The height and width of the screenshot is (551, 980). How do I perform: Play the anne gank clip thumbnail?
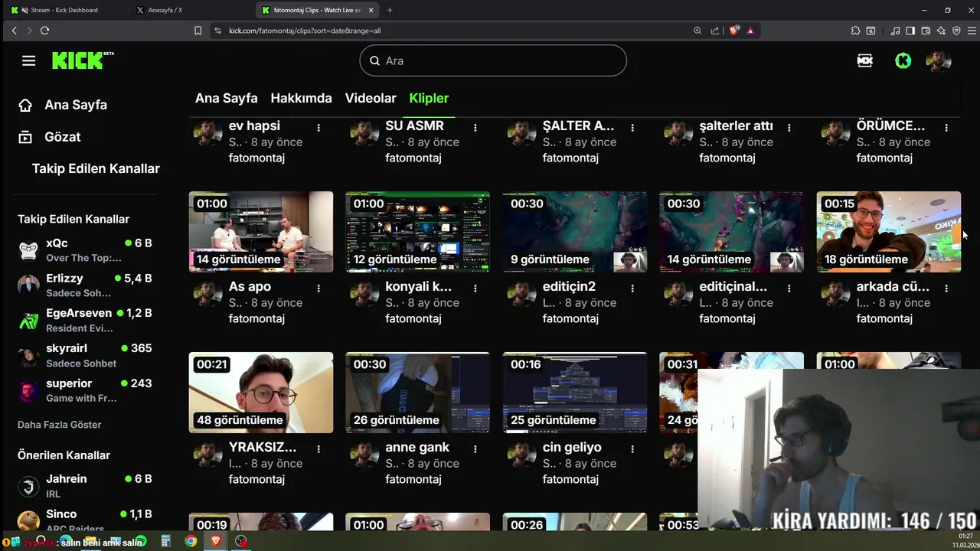(418, 393)
